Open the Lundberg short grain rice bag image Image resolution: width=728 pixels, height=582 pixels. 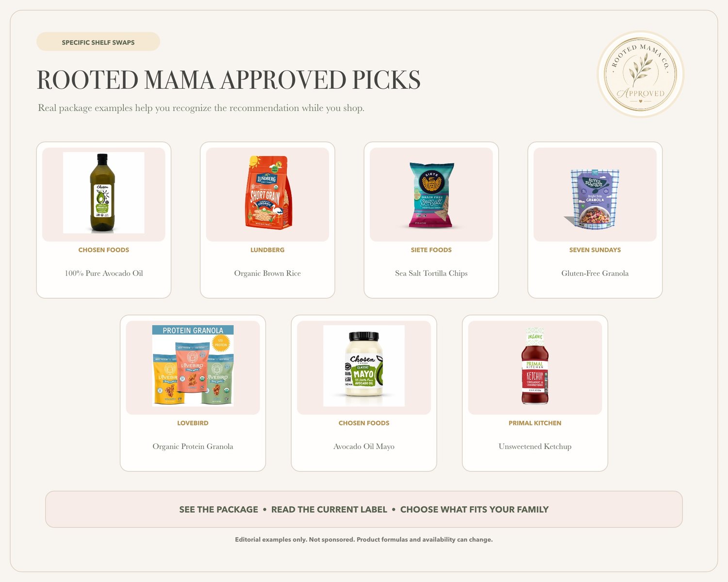coord(268,193)
